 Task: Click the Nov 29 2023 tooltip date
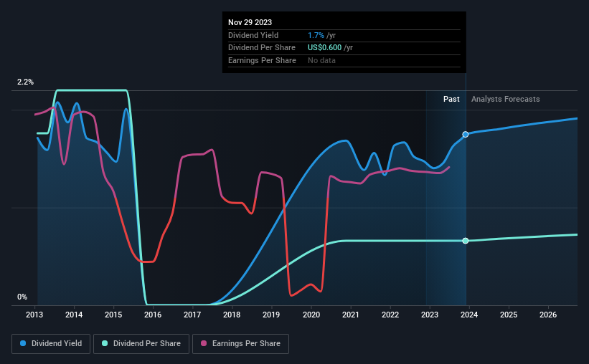point(250,22)
